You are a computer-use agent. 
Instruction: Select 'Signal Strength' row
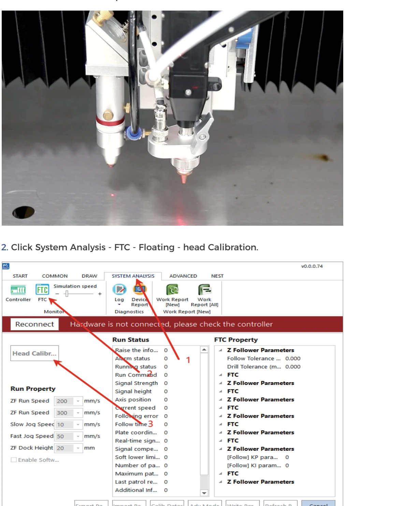156,383
